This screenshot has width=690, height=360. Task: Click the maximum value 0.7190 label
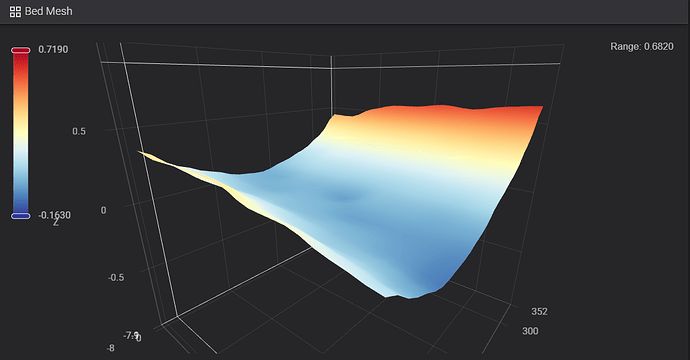[53, 49]
